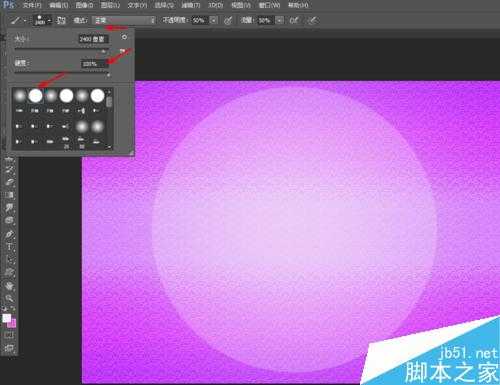
Task: Open opacity slider dropdown arrow
Action: click(213, 20)
